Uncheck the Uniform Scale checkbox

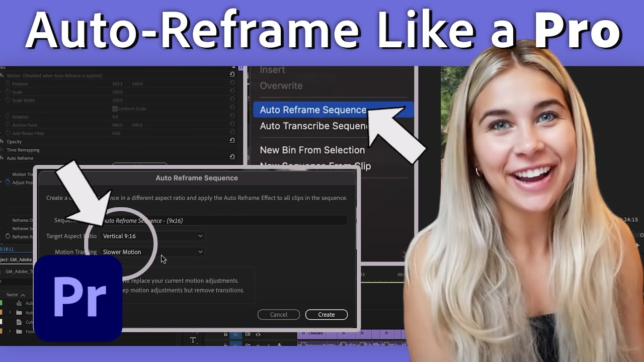(115, 109)
